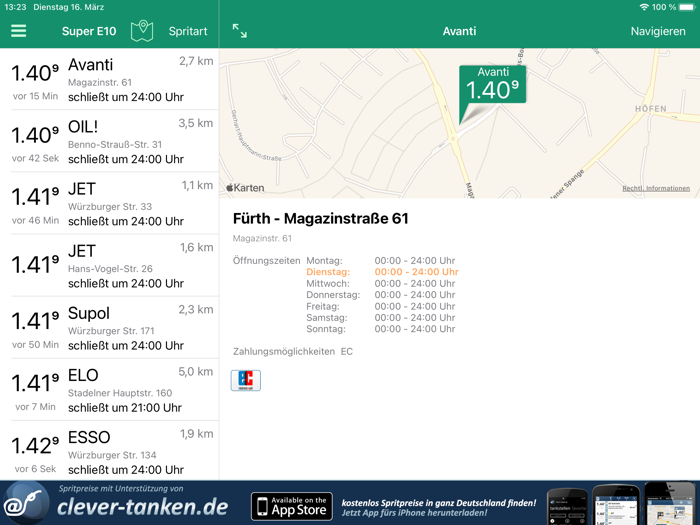Screen dimensions: 700x525
Task: Tap the phone screenshots in ad banner
Action: (621, 504)
